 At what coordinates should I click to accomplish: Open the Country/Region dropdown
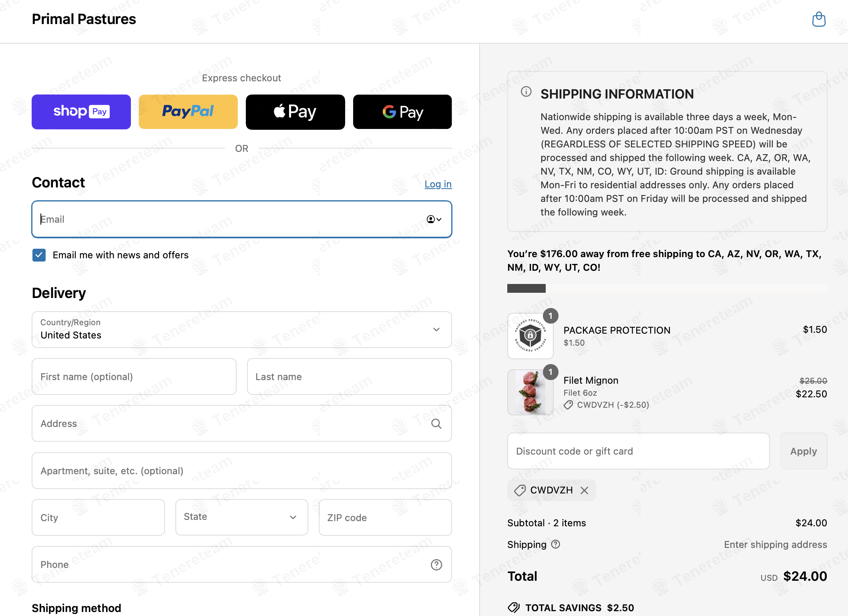pos(241,330)
